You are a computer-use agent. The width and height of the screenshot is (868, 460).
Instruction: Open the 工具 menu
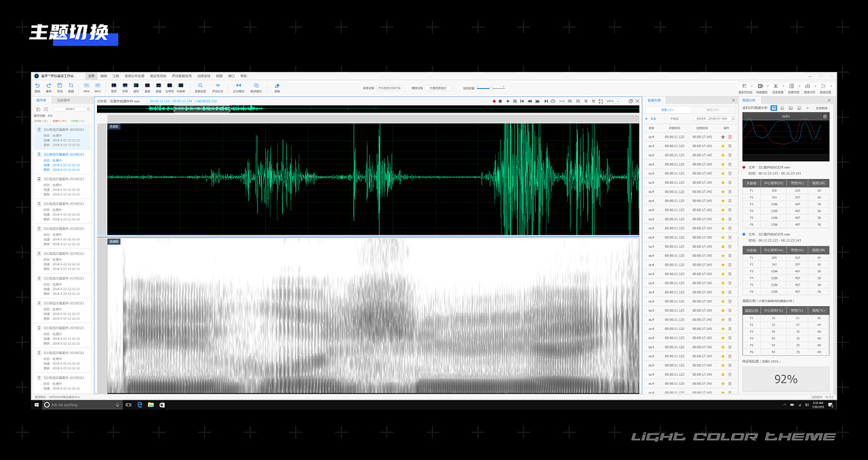pyautogui.click(x=116, y=76)
